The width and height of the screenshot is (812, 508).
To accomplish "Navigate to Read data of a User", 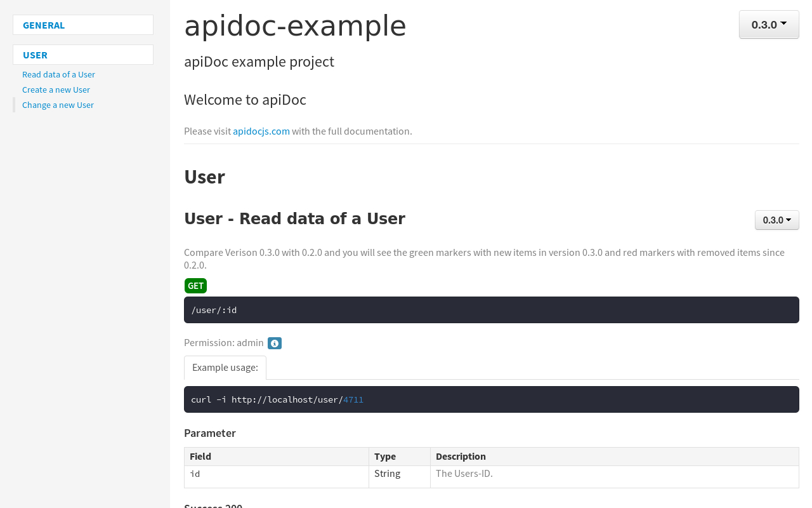I will tap(58, 74).
